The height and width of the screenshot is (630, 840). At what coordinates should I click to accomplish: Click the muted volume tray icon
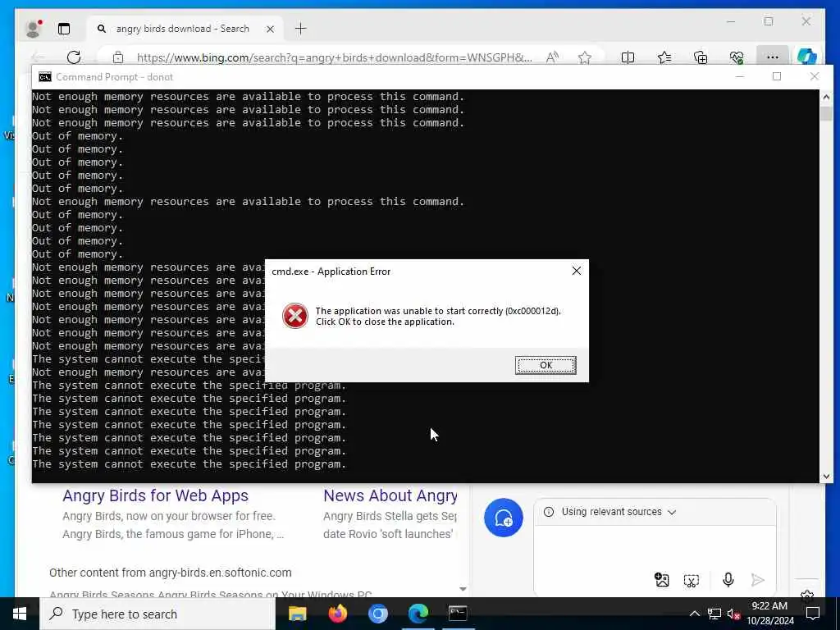[x=733, y=614]
